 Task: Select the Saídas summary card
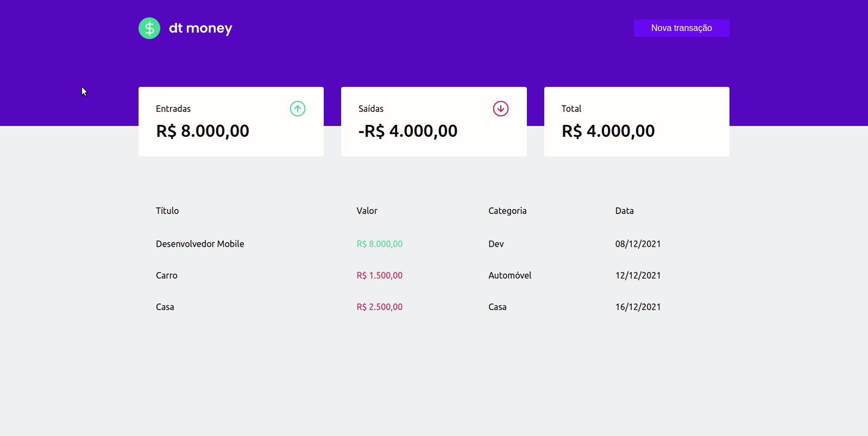tap(433, 121)
